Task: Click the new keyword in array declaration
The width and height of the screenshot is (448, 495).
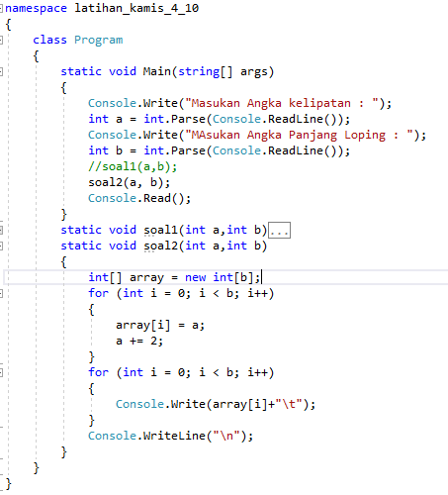Action: pos(195,277)
